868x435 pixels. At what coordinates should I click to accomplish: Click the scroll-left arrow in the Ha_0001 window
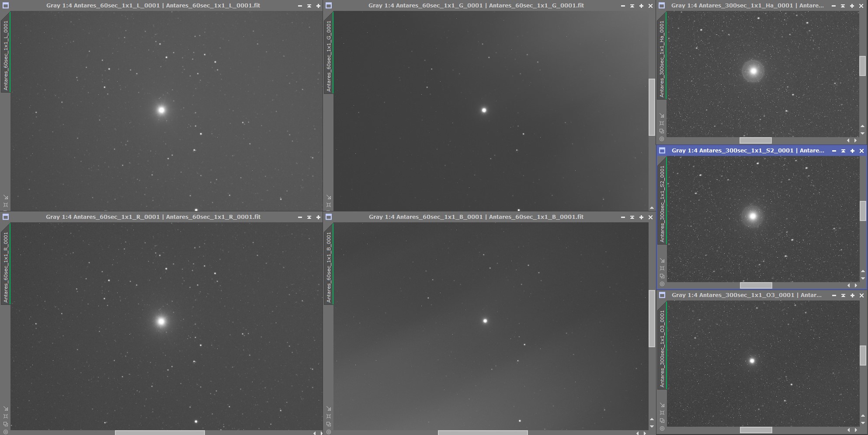click(x=848, y=141)
